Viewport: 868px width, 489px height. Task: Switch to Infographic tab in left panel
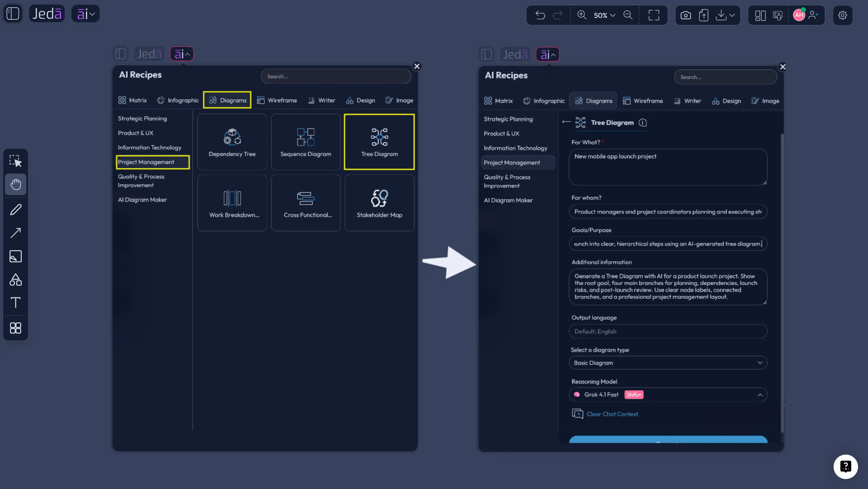click(178, 100)
